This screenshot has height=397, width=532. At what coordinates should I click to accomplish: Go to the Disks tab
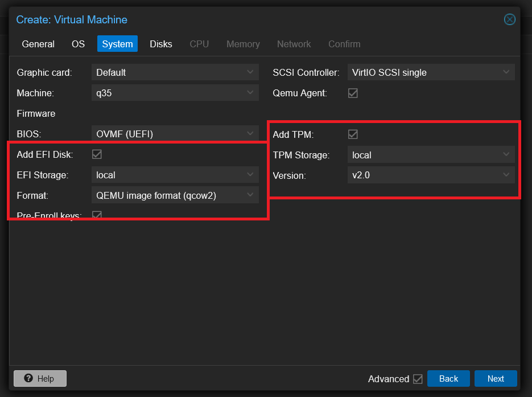pyautogui.click(x=161, y=44)
